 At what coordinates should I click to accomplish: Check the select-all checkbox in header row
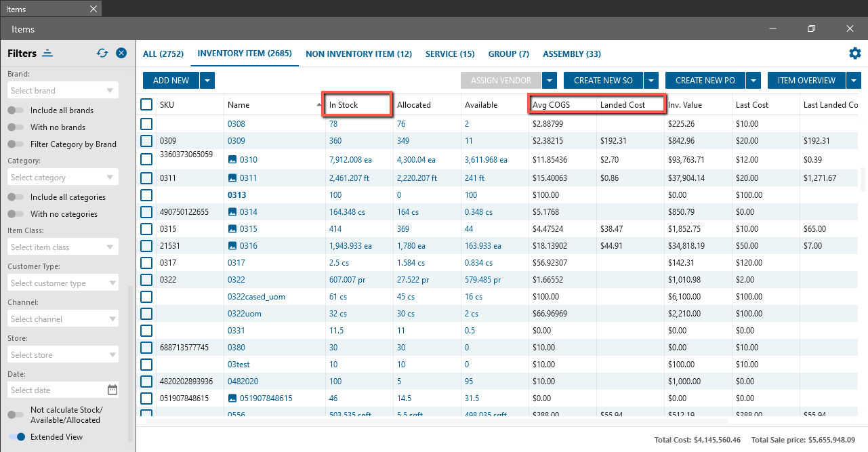tap(146, 104)
